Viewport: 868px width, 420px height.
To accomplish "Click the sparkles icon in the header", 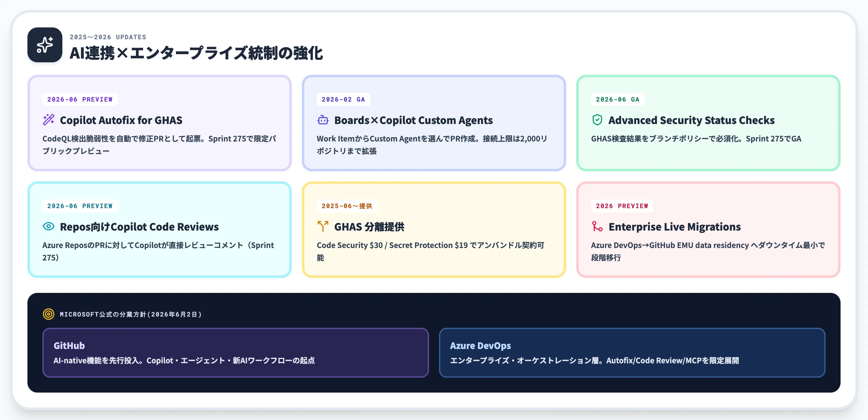I will (x=45, y=45).
